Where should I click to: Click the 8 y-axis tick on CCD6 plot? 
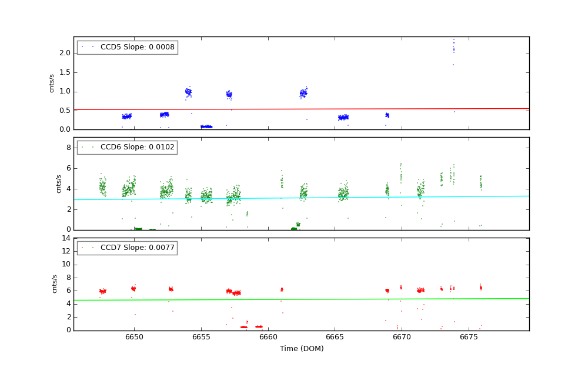coord(68,148)
